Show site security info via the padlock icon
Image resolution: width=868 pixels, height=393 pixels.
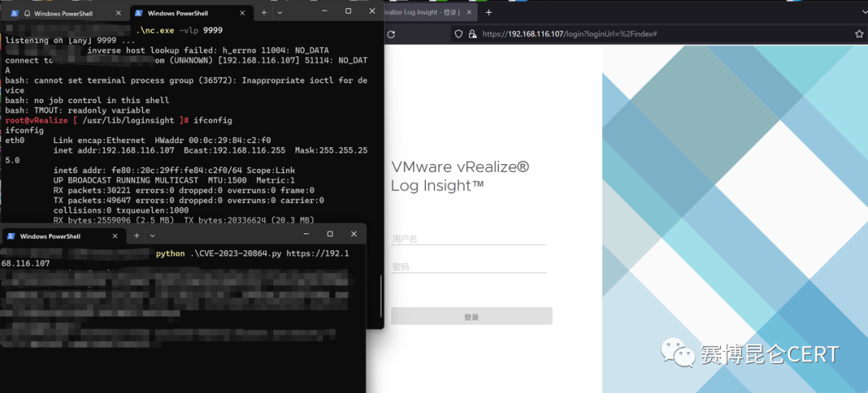[x=473, y=35]
